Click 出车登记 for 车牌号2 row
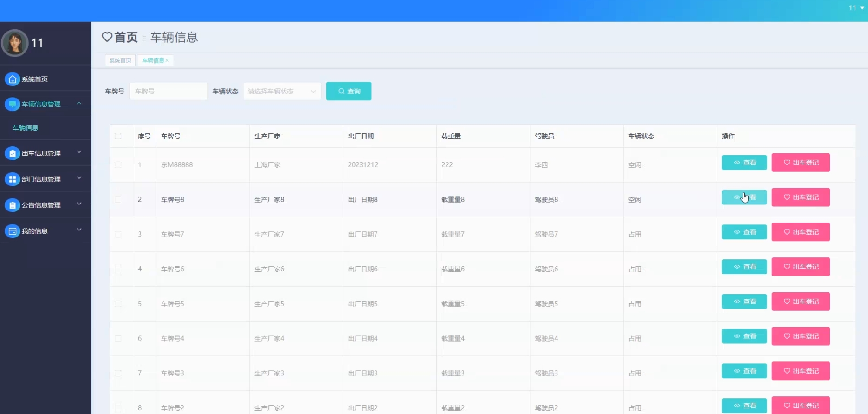868x414 pixels. [x=801, y=405]
